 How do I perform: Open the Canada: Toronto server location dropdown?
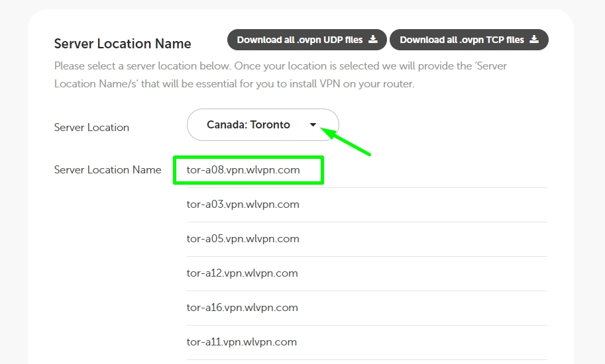(x=262, y=124)
